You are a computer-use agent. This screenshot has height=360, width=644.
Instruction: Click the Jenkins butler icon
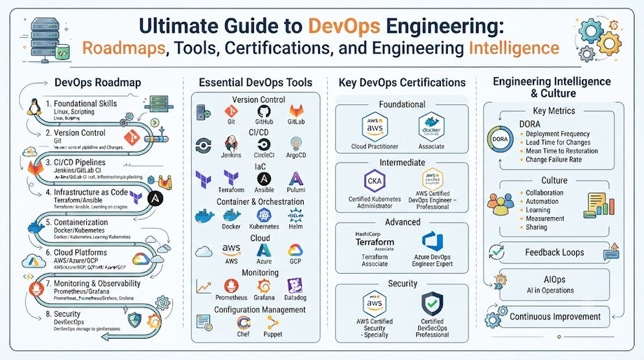[x=231, y=144]
